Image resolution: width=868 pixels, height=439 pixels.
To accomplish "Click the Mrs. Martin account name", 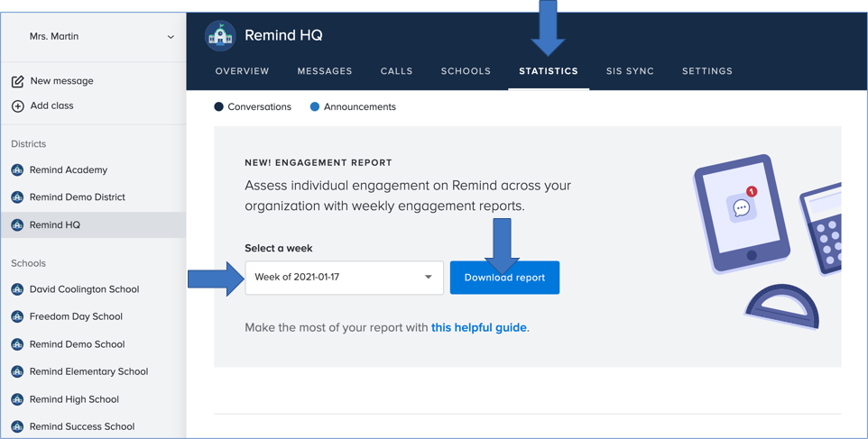I will tap(54, 36).
